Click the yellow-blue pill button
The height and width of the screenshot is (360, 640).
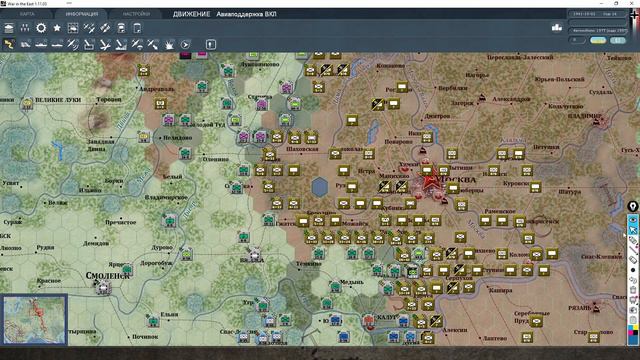tap(598, 40)
